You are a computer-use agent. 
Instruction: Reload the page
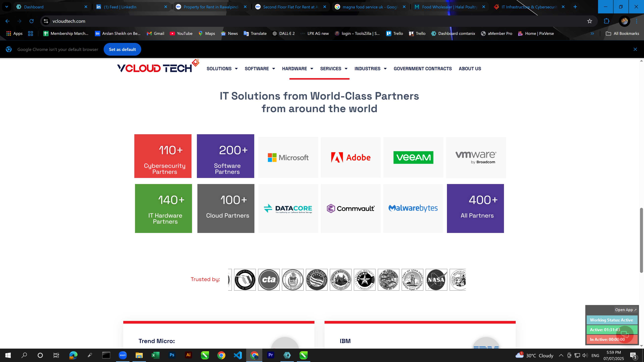pyautogui.click(x=32, y=21)
